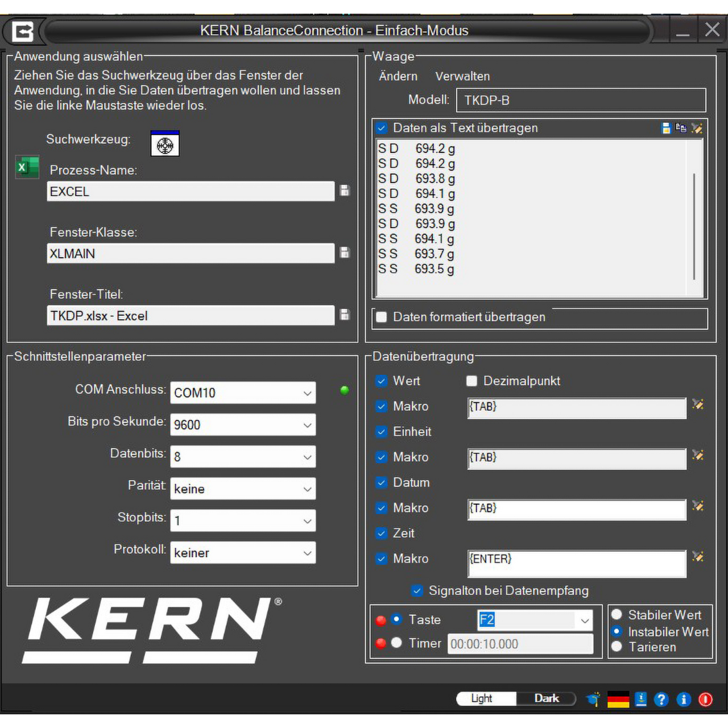
Task: Select the Suchwerkzeug crosshair tool
Action: 164,144
